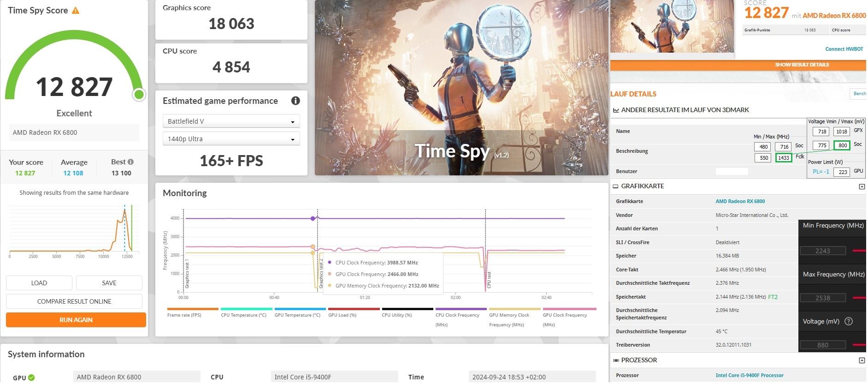Click SHOW RESULT DETAILS bar
Viewport: 868px width, 384px height.
[738, 65]
